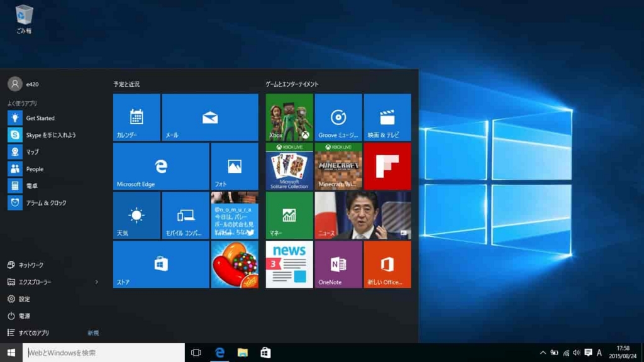Open the Xbox tile
This screenshot has height=362, width=644.
(289, 118)
